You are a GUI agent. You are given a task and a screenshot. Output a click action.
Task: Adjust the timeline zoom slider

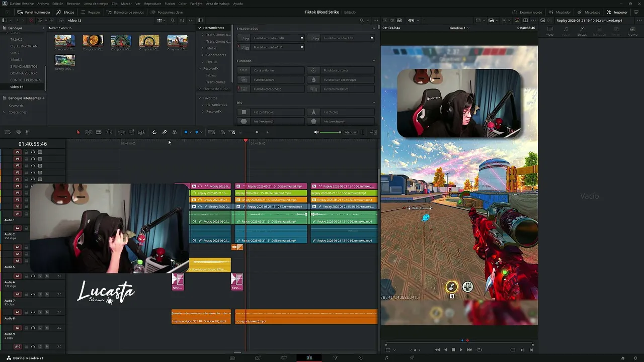pos(257,132)
